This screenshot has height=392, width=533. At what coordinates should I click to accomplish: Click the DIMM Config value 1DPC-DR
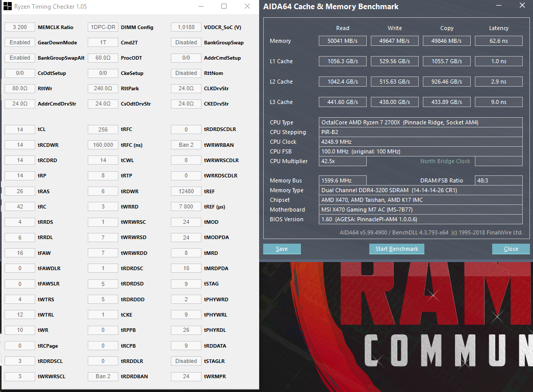click(x=103, y=27)
